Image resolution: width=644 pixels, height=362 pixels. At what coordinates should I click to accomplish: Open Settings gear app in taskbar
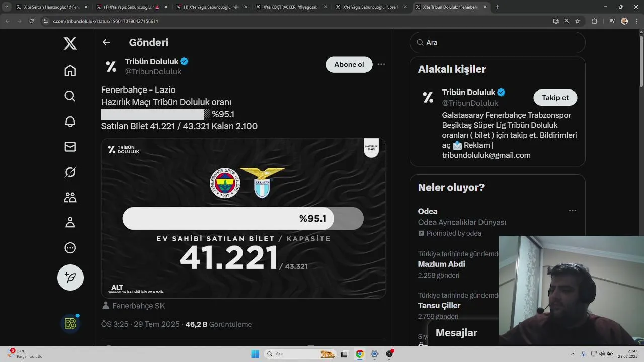click(x=374, y=354)
